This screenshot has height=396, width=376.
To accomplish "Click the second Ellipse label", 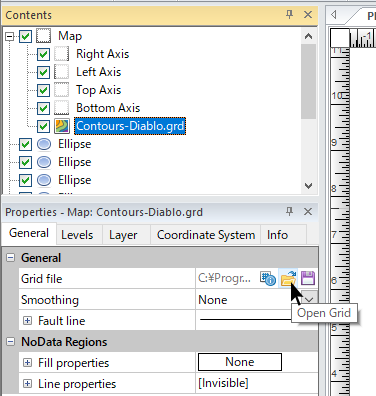I will click(75, 162).
